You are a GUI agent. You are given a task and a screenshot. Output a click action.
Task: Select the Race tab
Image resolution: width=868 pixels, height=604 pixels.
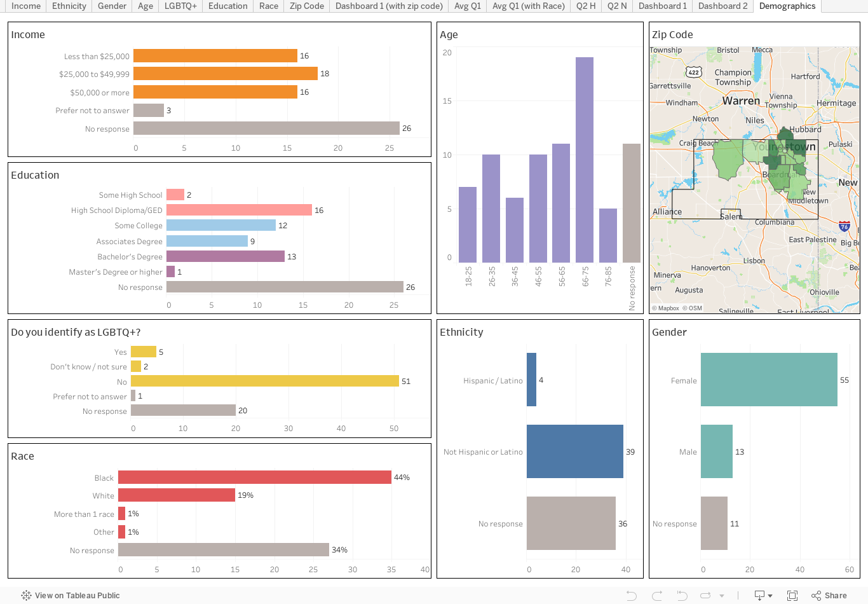tap(269, 6)
